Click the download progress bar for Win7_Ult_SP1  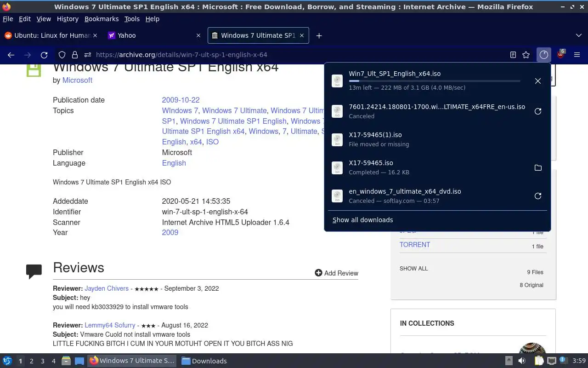click(x=435, y=81)
